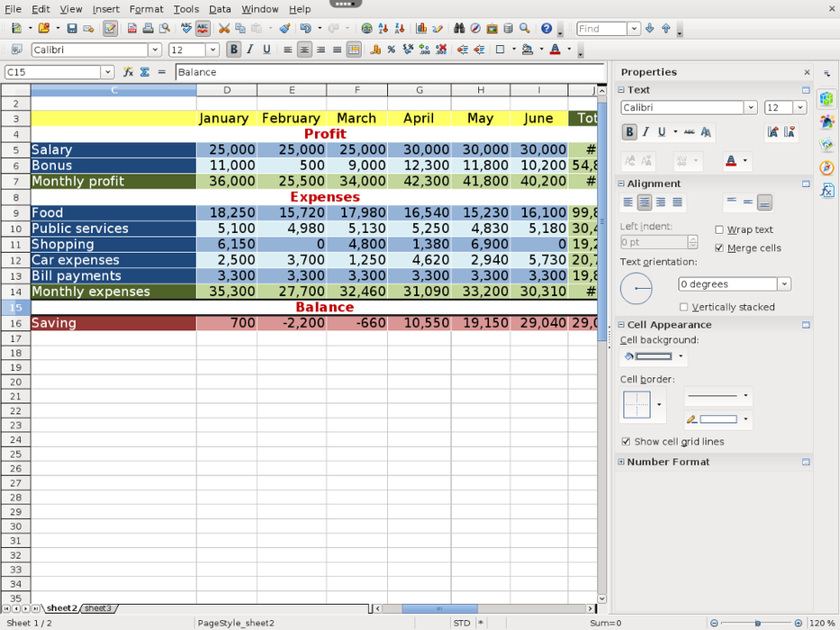Screen dimensions: 840x630
Task: Click the Cut scissors icon
Action: 224,29
